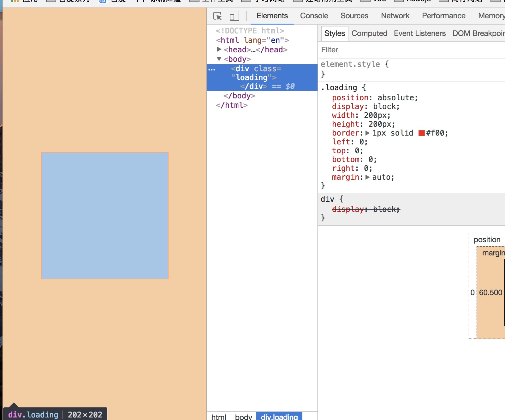The height and width of the screenshot is (420, 505).
Task: Click the styles Filter input field
Action: tap(412, 50)
